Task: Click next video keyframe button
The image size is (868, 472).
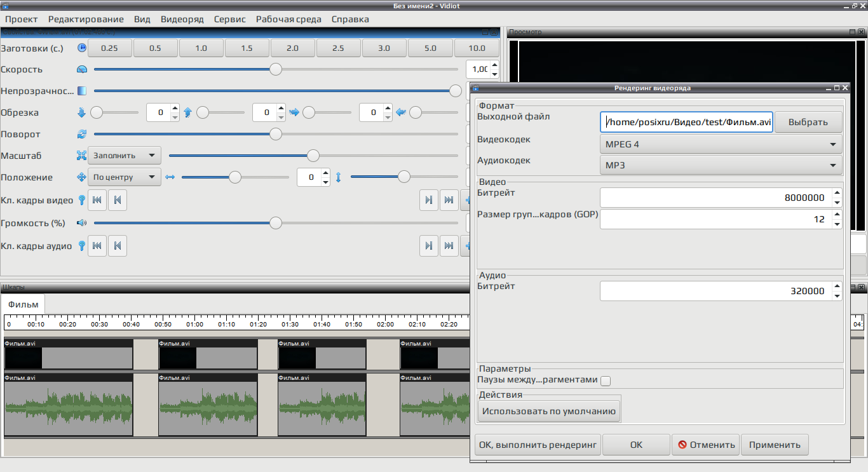Action: (x=429, y=200)
